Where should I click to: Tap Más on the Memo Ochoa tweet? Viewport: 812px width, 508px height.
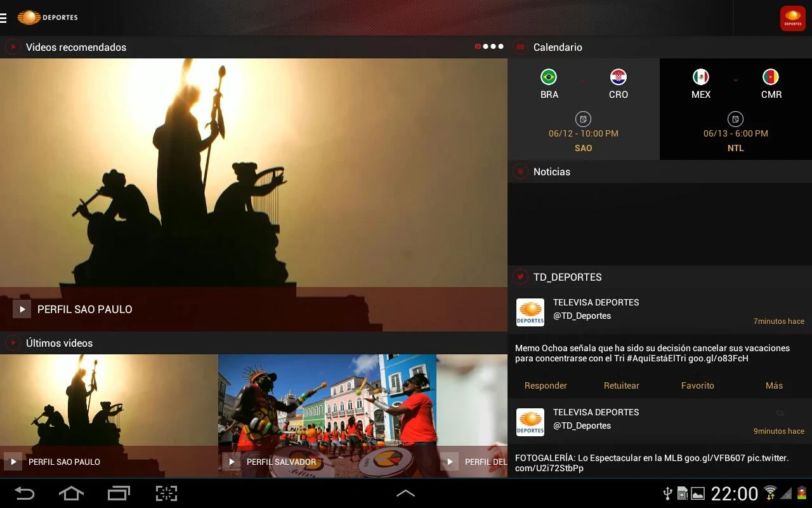774,385
